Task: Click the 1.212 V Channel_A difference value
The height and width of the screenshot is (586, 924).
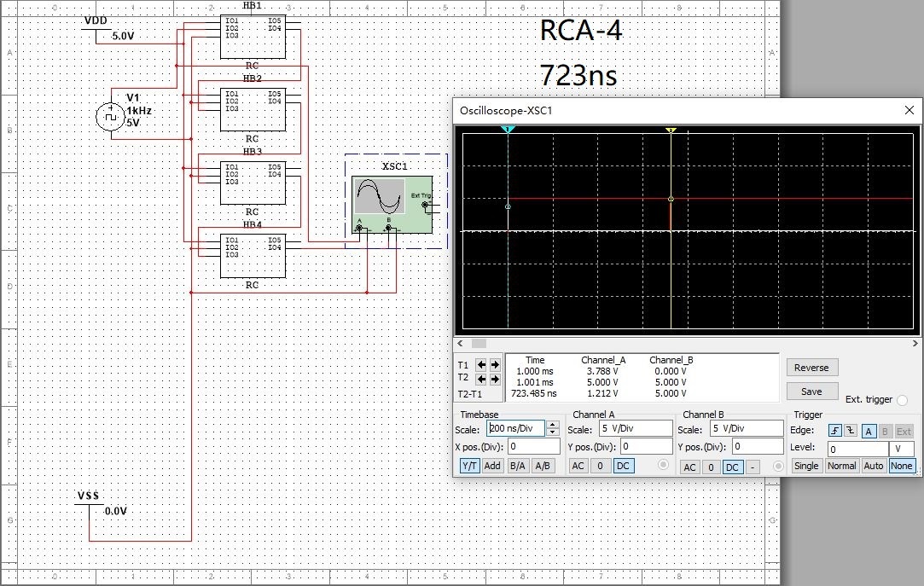Action: click(x=602, y=393)
